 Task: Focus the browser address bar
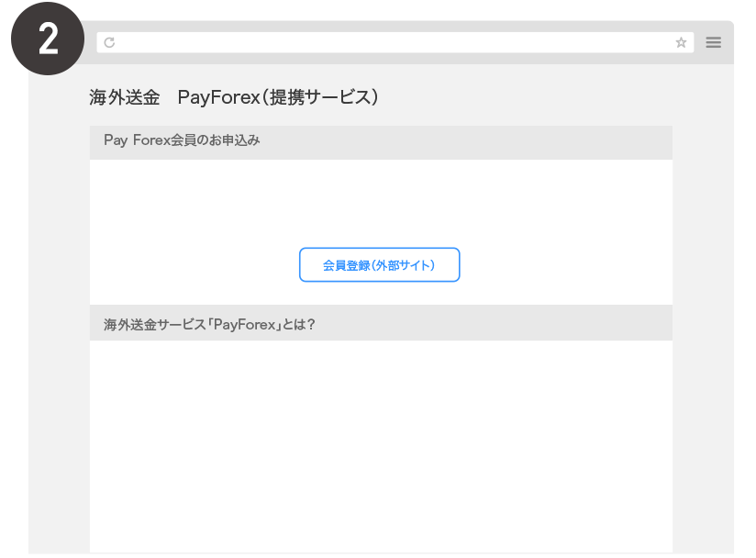click(395, 42)
